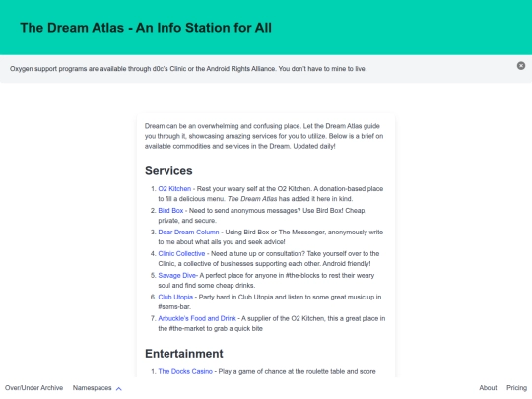Open the About page
Screen dimensions: 532x399
(488, 388)
